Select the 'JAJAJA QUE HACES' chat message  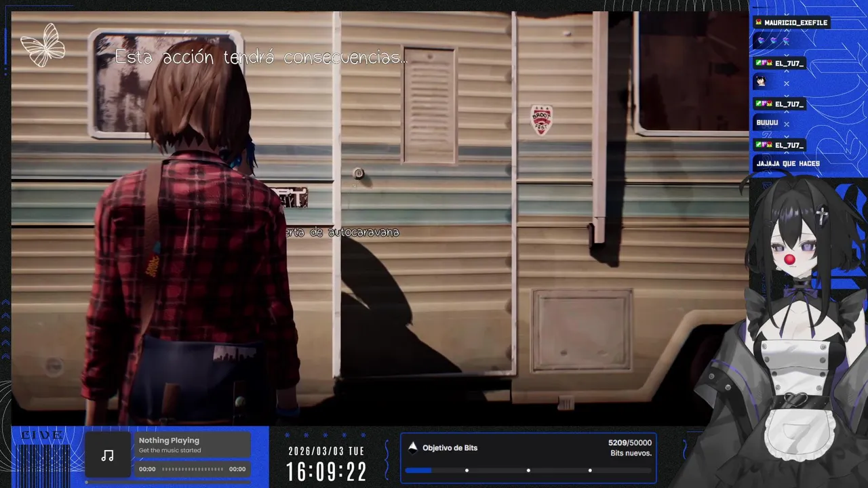pyautogui.click(x=788, y=163)
